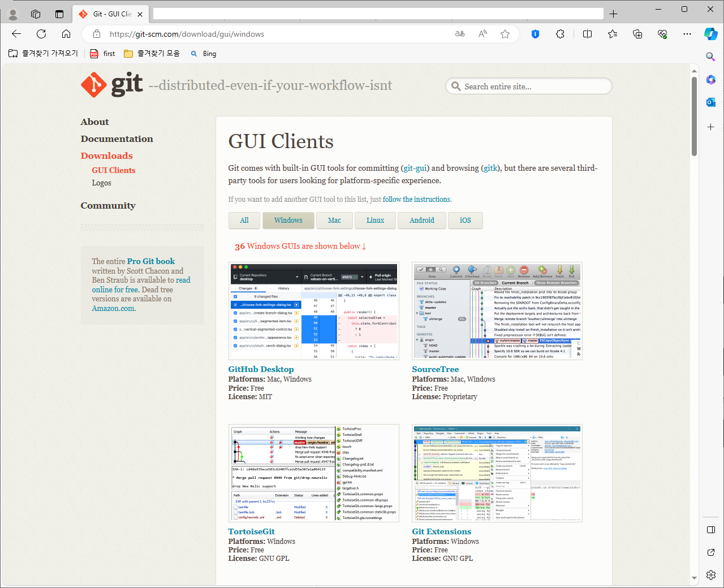Open the Community section
Screen dimensions: 724x588
pyautogui.click(x=108, y=205)
